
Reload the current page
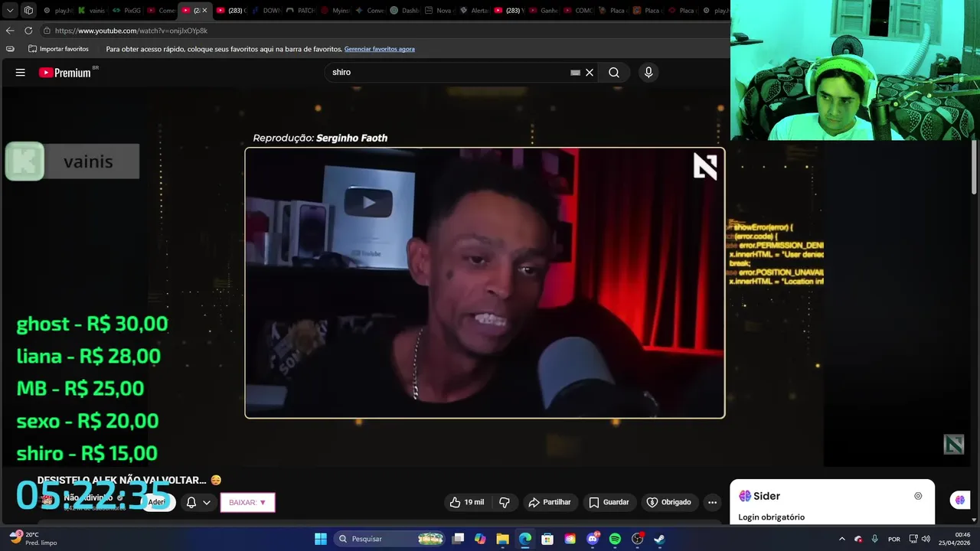(x=28, y=31)
